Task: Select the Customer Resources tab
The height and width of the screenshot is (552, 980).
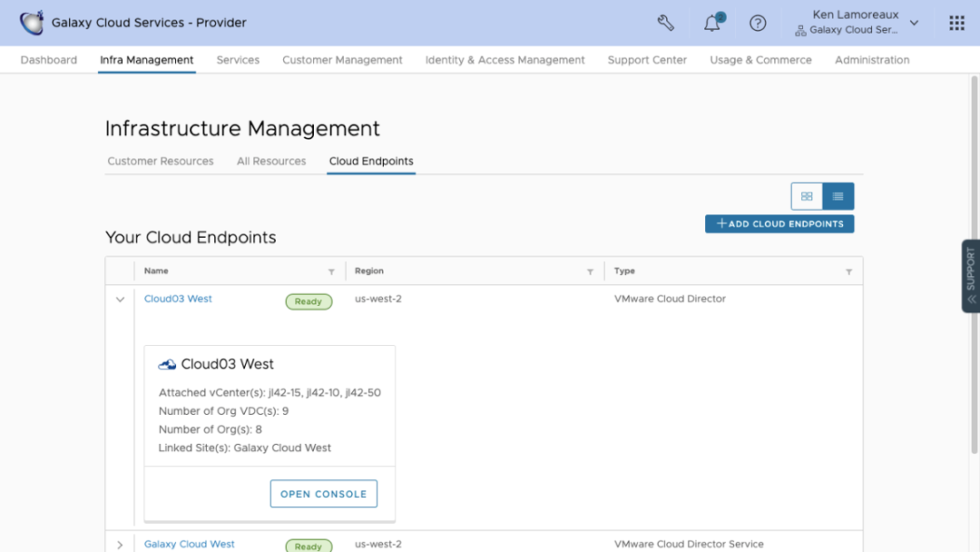Action: (x=161, y=162)
